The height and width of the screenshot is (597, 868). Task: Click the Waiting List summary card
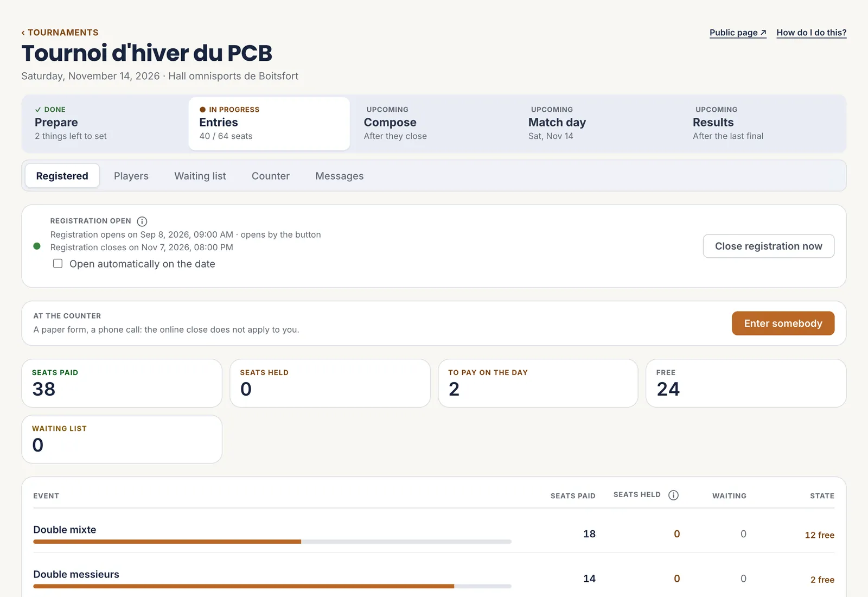click(122, 439)
